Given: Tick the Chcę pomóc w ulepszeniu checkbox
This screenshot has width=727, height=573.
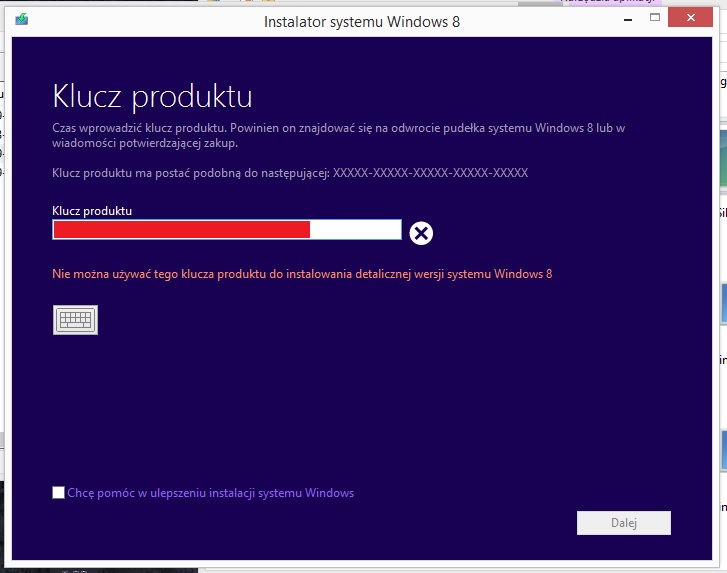Looking at the screenshot, I should pyautogui.click(x=58, y=492).
